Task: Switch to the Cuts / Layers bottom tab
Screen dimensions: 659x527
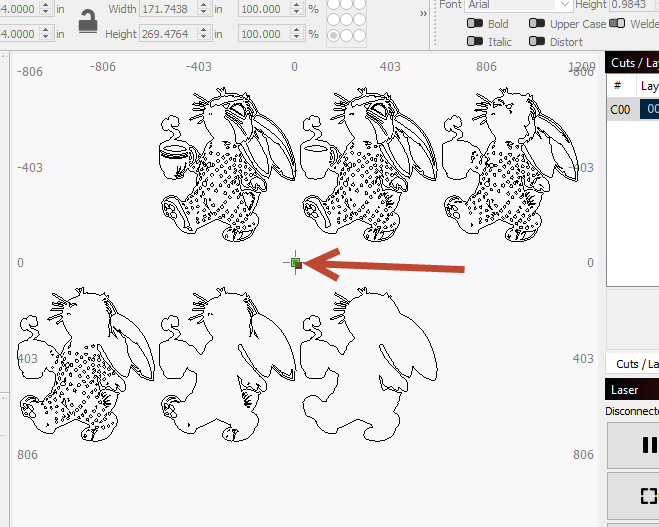Action: [632, 364]
